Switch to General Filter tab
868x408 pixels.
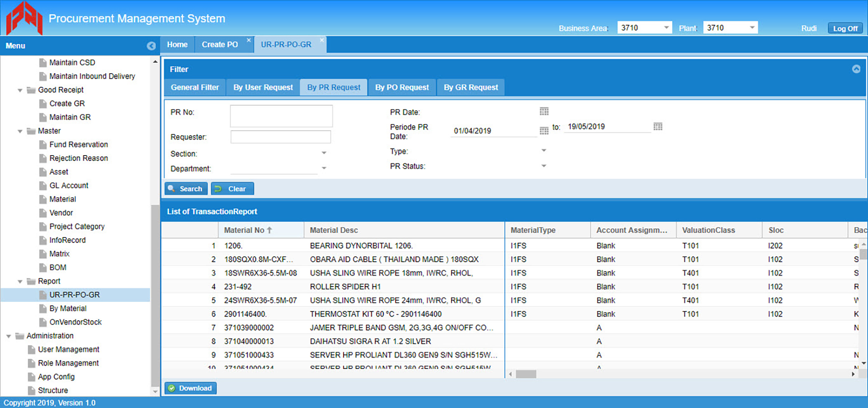[x=195, y=87]
